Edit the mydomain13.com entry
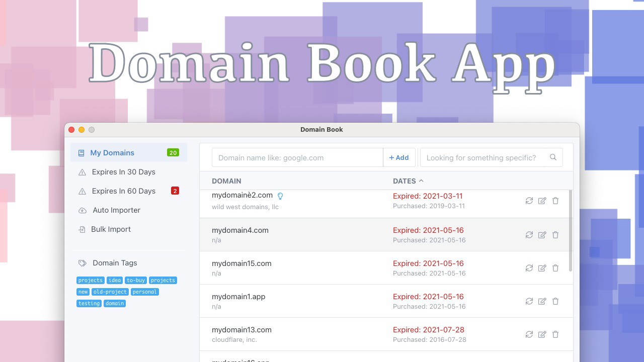This screenshot has width=644, height=362. [x=542, y=334]
